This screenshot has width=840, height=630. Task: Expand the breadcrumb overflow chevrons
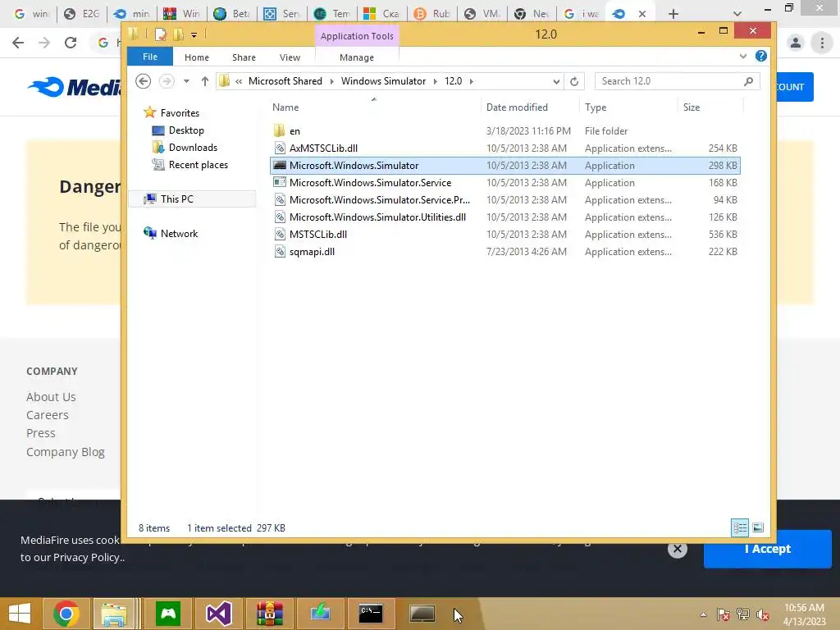pyautogui.click(x=239, y=81)
